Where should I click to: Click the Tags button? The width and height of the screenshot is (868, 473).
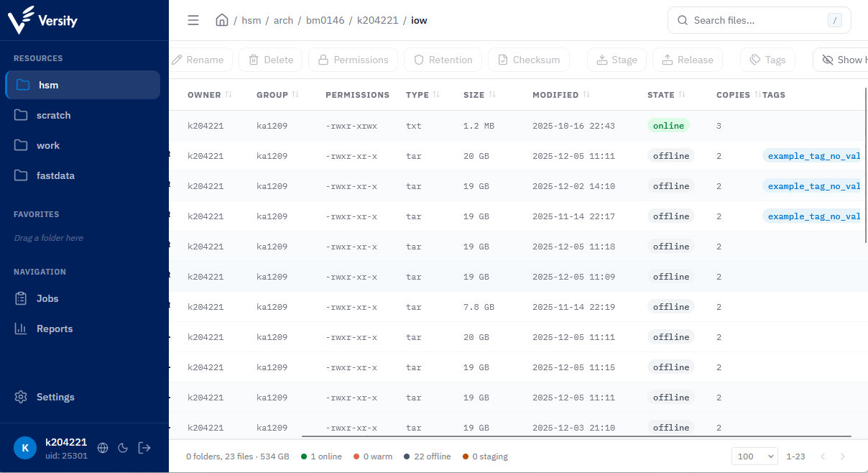coord(767,60)
